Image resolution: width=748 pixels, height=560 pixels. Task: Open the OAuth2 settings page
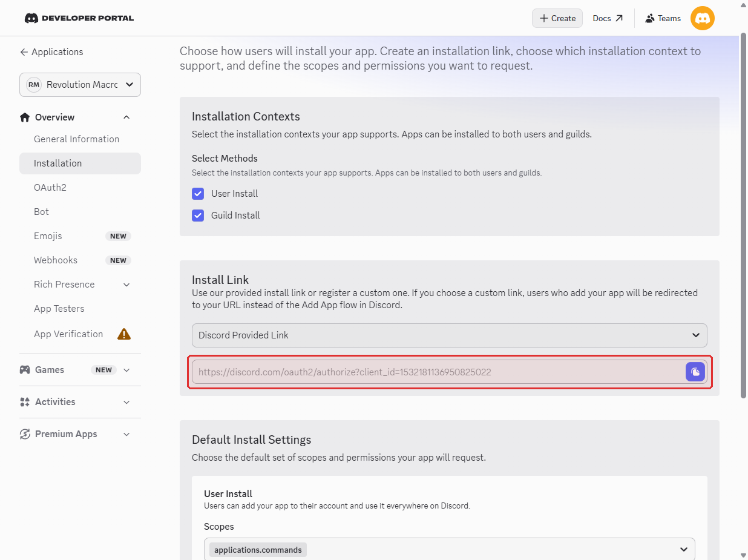point(50,188)
